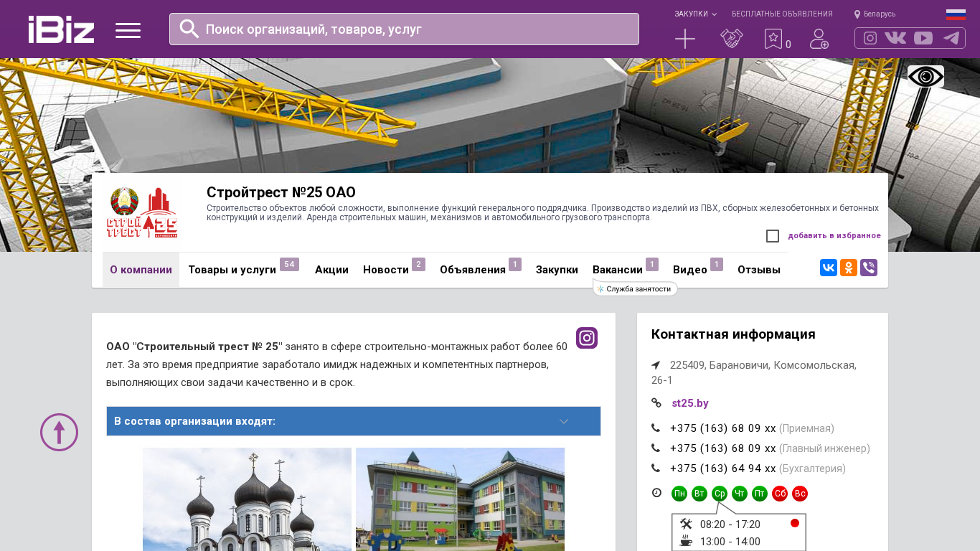Click the Контактная информация heading

[733, 334]
